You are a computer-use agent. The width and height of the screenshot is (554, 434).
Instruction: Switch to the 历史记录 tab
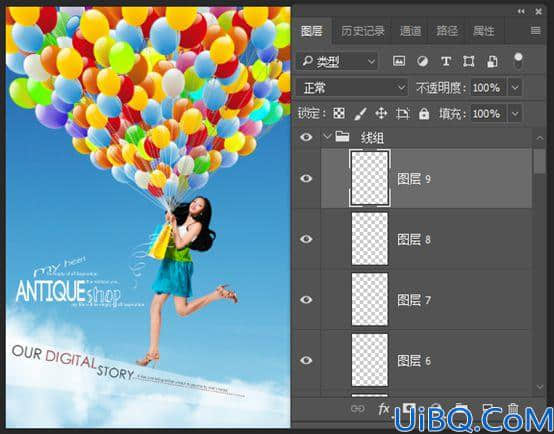[x=363, y=31]
